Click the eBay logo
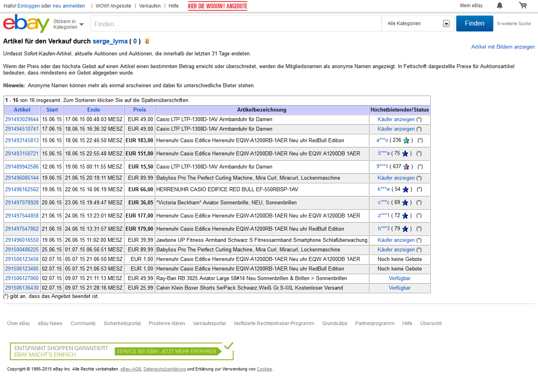This screenshot has width=538, height=392. [26, 24]
